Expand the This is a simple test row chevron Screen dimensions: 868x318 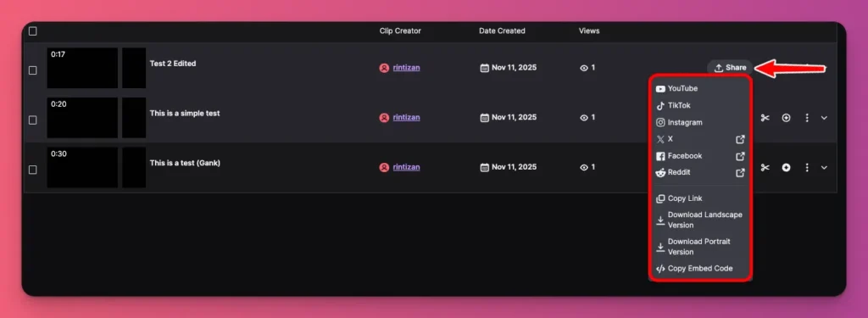tap(824, 118)
